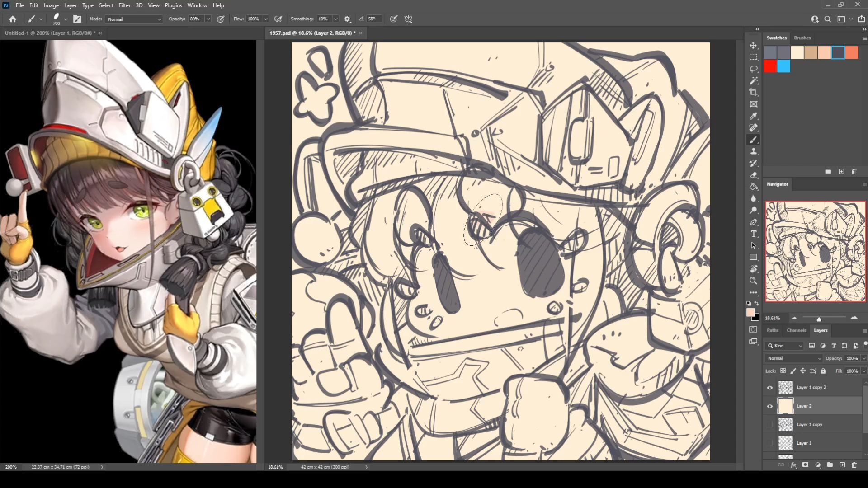
Task: Select the Eraser tool
Action: click(753, 175)
